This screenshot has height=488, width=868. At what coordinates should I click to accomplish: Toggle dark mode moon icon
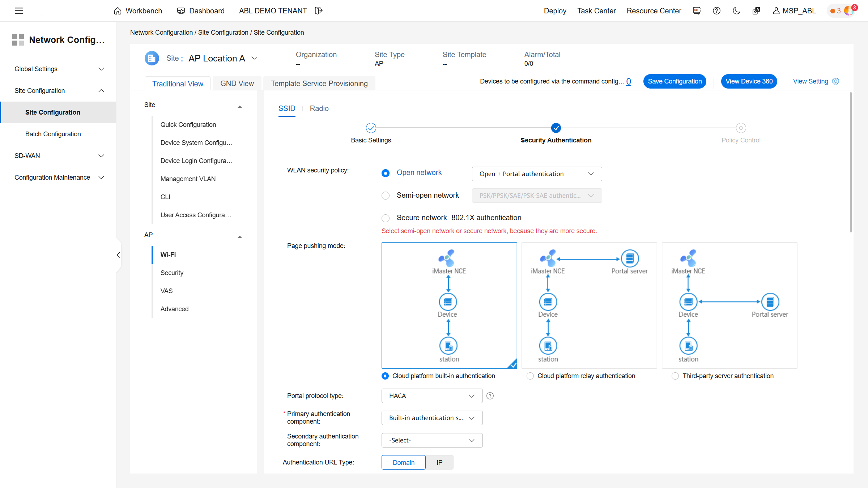coord(736,11)
